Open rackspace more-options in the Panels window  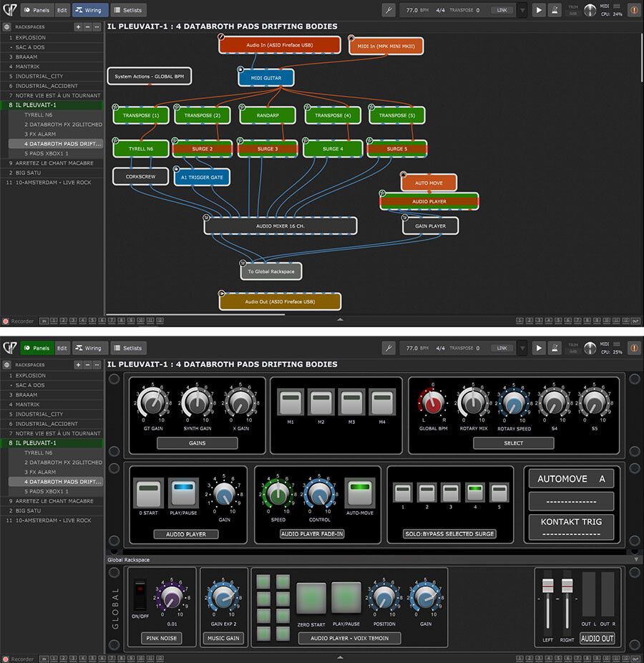pyautogui.click(x=97, y=364)
